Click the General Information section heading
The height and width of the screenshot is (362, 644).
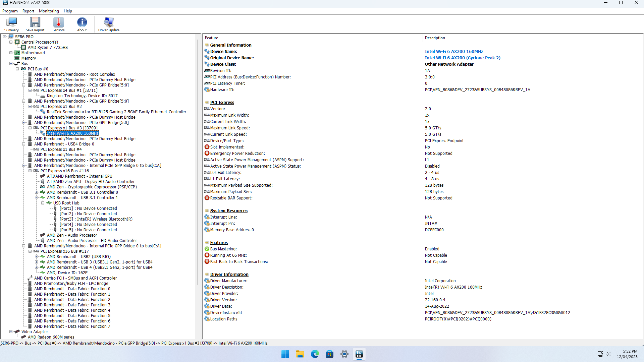231,45
